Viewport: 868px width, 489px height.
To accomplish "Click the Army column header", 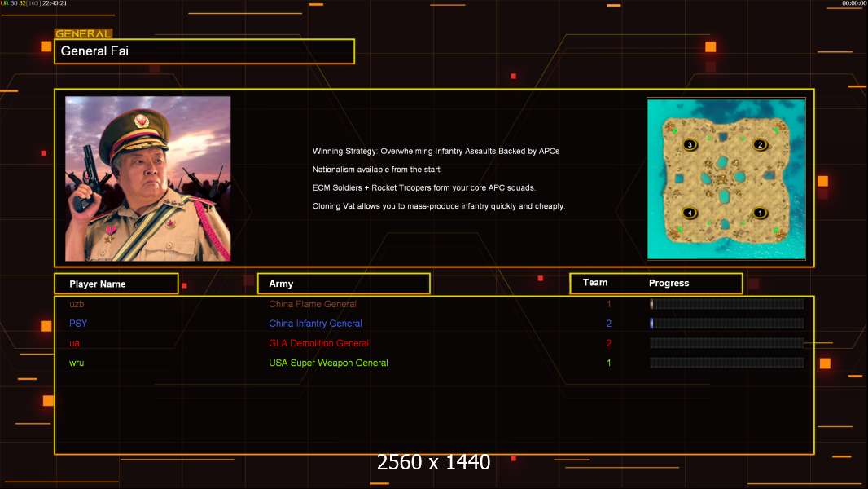I will 344,284.
